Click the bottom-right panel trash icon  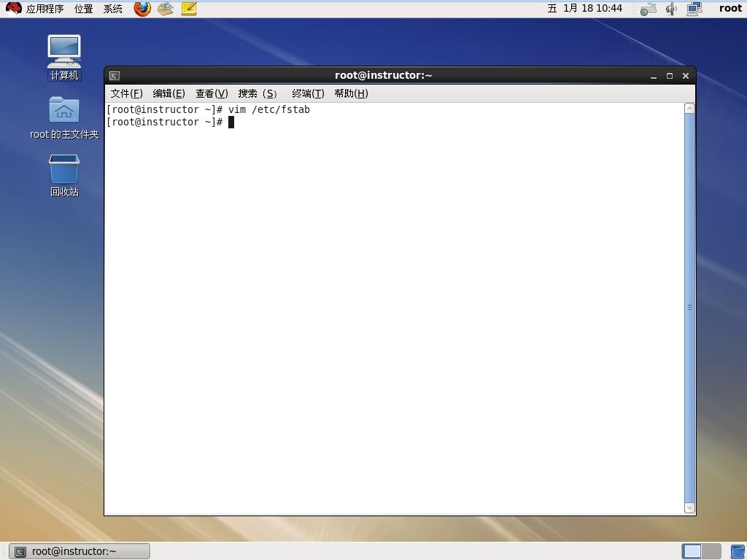tap(738, 551)
